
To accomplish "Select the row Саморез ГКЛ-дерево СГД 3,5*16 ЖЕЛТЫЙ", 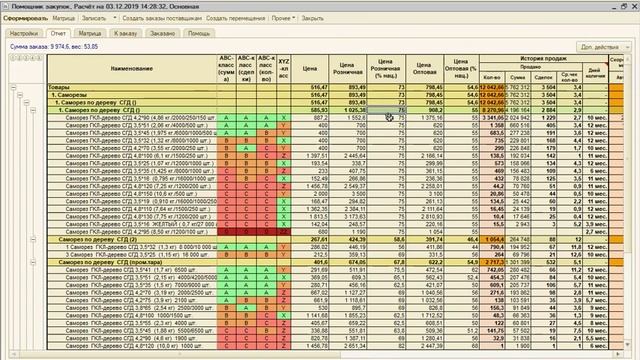I will pos(336,224).
